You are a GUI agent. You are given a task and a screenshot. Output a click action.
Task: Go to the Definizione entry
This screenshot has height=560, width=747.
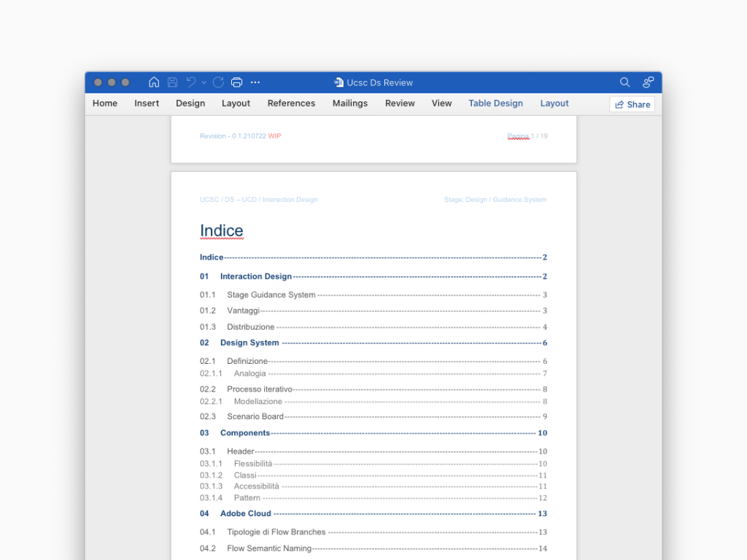(x=373, y=361)
